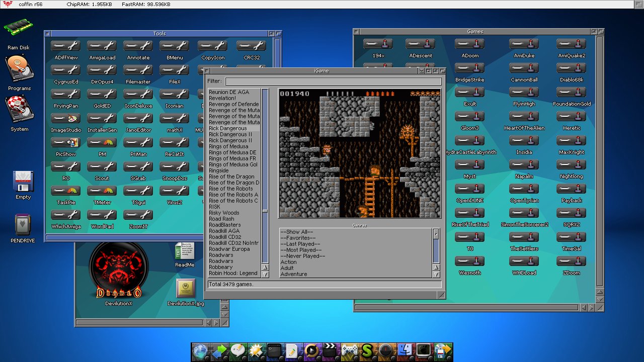
Task: Choose the --Favorites-- genre entry
Action: pos(298,238)
